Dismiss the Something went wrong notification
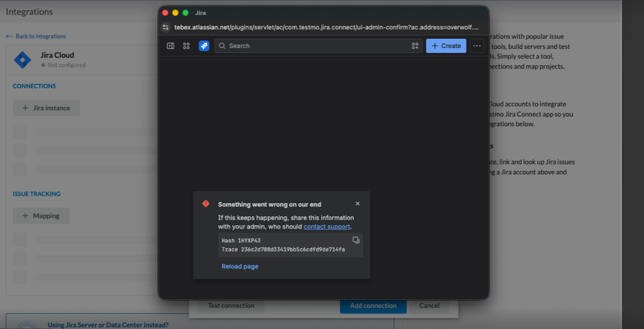This screenshot has height=329, width=644. pyautogui.click(x=357, y=204)
